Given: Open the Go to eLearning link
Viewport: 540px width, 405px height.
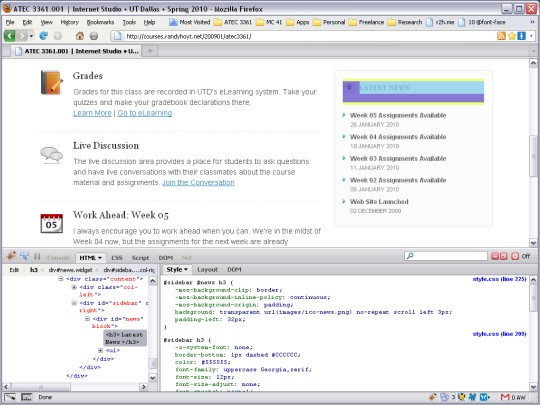Looking at the screenshot, I should 145,113.
